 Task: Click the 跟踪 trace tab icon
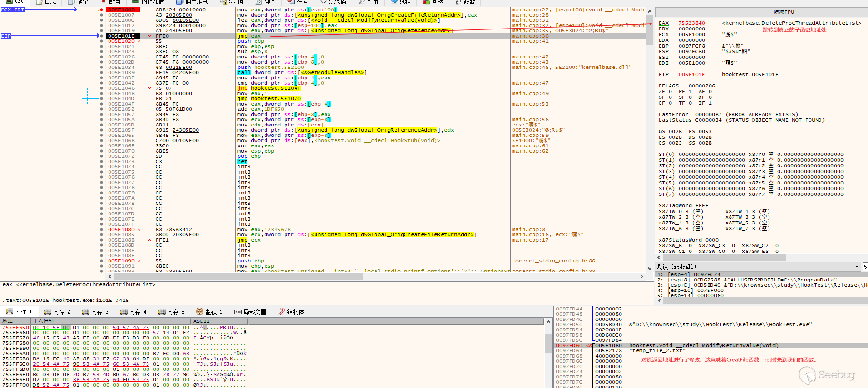[458, 2]
